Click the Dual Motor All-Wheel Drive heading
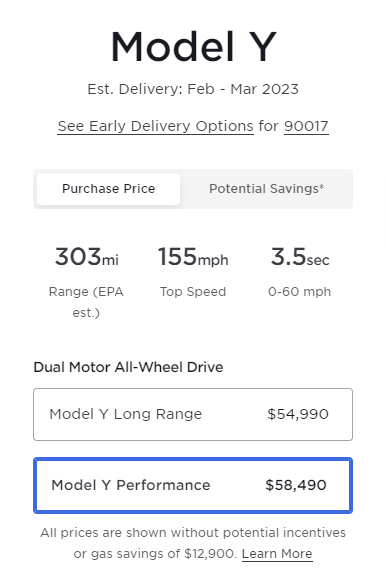This screenshot has width=386, height=588. (128, 367)
